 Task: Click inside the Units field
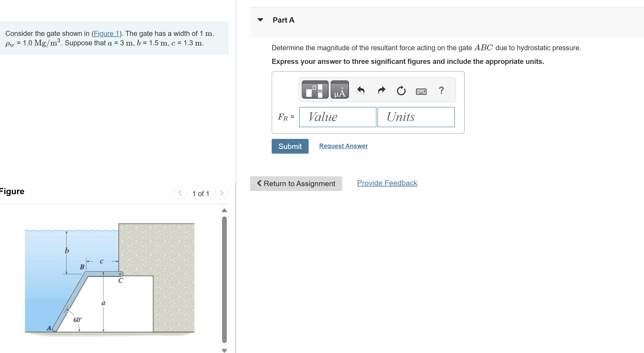(416, 117)
